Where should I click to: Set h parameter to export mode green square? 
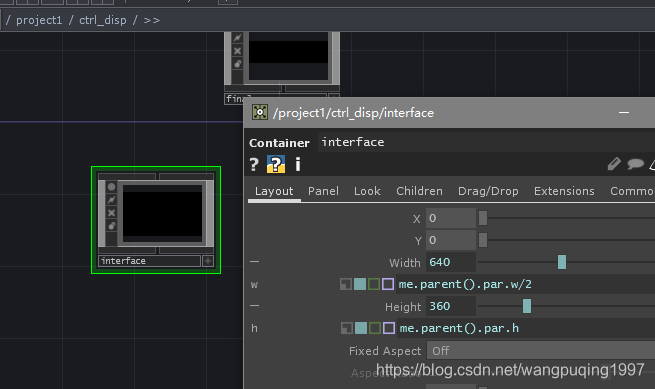[x=375, y=328]
